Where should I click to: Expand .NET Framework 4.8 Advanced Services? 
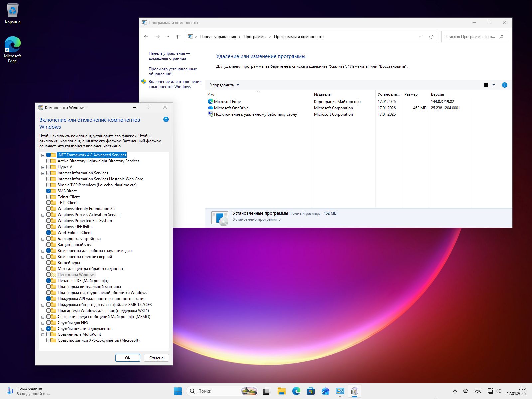(43, 155)
